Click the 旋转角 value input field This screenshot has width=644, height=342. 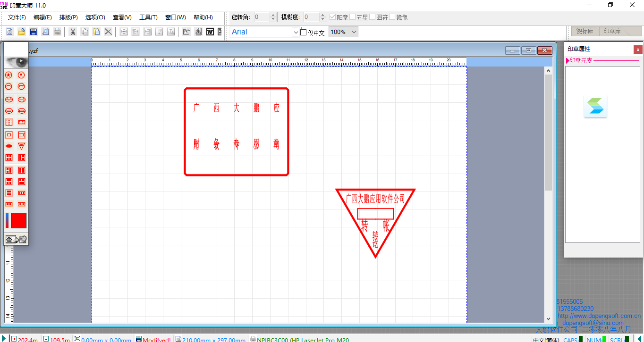click(262, 17)
